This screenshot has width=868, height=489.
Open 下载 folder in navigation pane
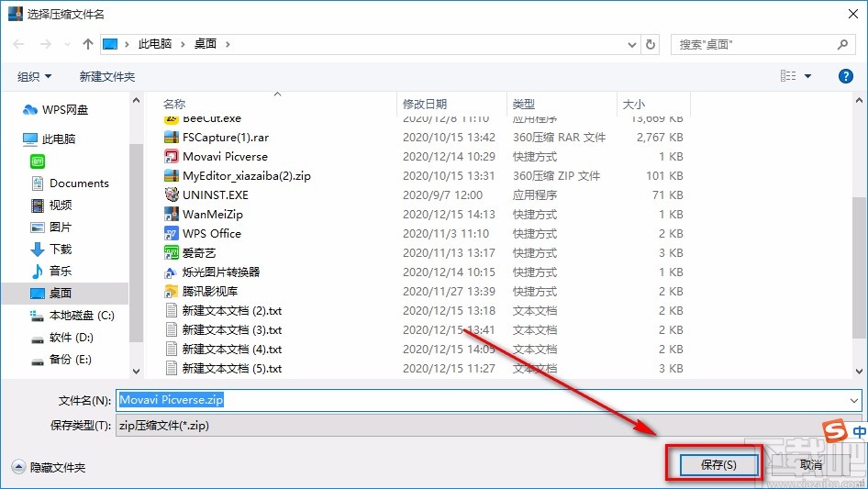point(51,250)
